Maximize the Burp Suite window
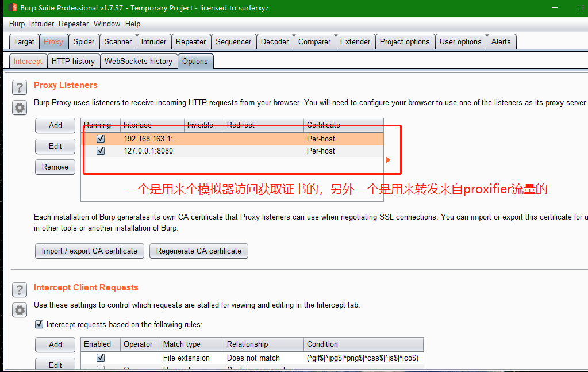Viewport: 588px width, 372px height. click(x=580, y=7)
